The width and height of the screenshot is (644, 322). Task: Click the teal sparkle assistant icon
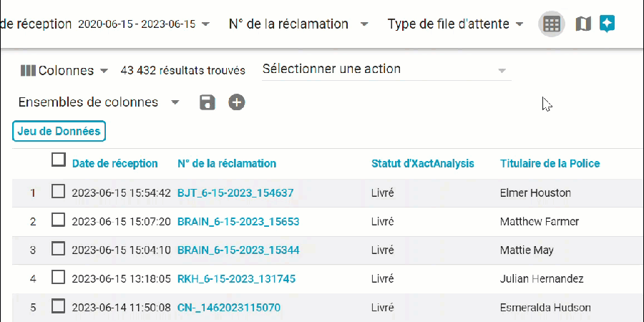coord(607,24)
